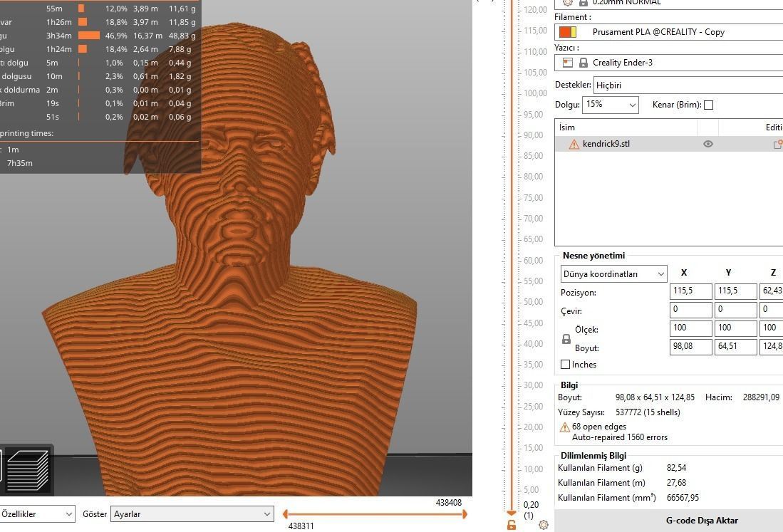This screenshot has height=532, width=783.
Task: Click the left thumb of horizontal move slider
Action: pyautogui.click(x=285, y=514)
